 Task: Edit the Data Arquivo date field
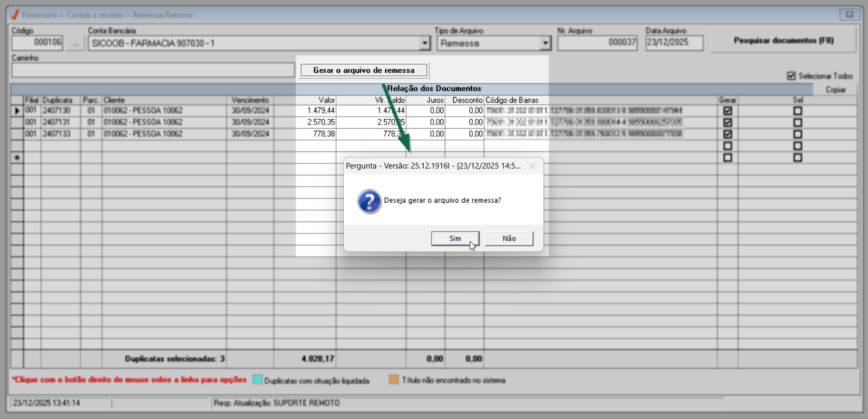coord(675,43)
